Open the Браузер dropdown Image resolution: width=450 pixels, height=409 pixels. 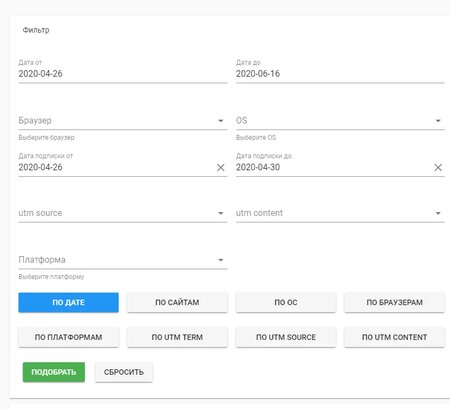coord(123,121)
